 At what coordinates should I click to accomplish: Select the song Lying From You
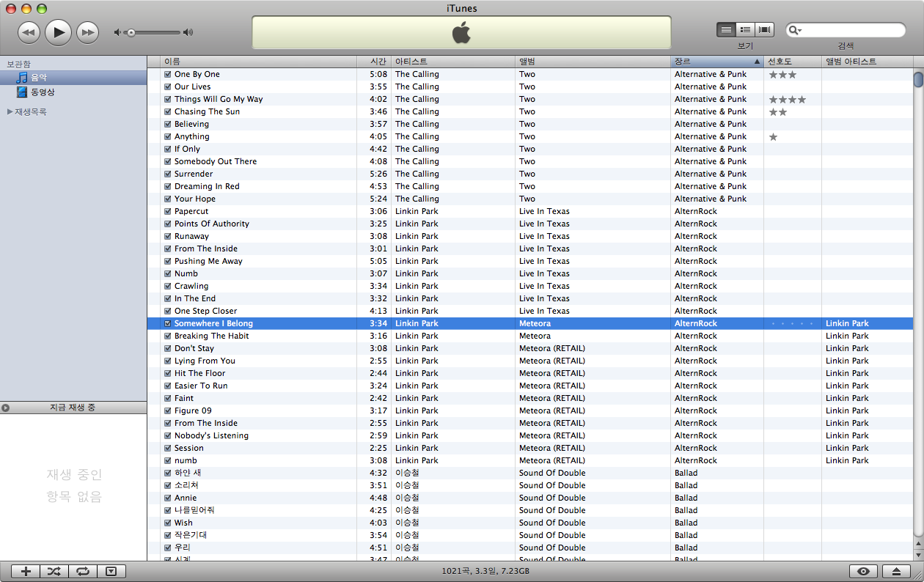205,361
